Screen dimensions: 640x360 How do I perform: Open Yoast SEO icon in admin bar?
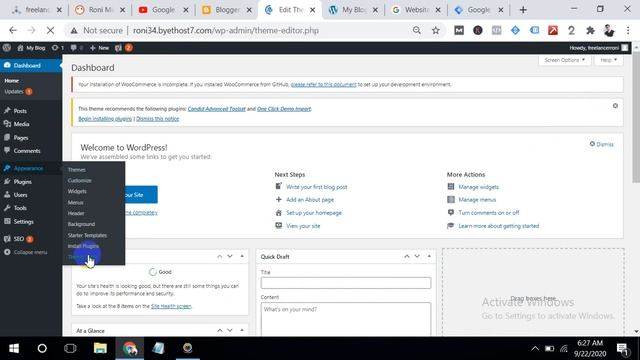click(x=118, y=48)
